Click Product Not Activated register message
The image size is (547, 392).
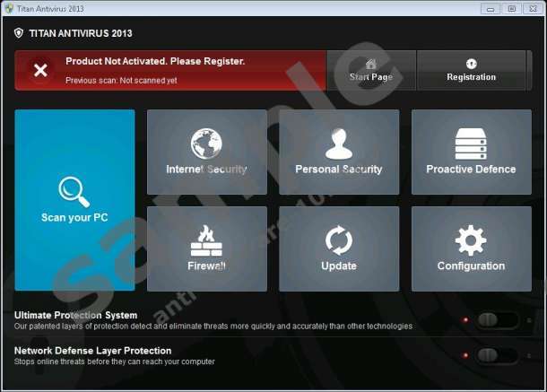click(x=155, y=62)
